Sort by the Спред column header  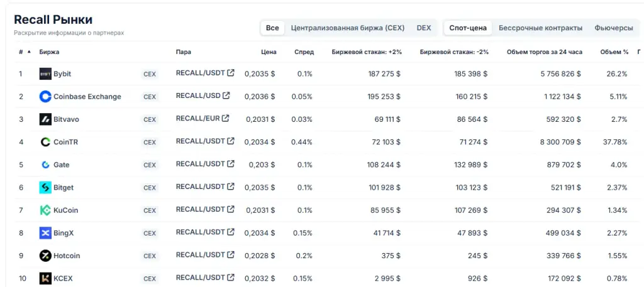coord(304,52)
